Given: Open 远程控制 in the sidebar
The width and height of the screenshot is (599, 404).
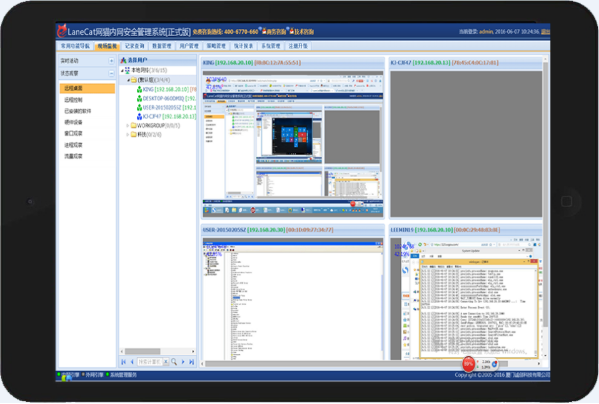Looking at the screenshot, I should (x=73, y=100).
